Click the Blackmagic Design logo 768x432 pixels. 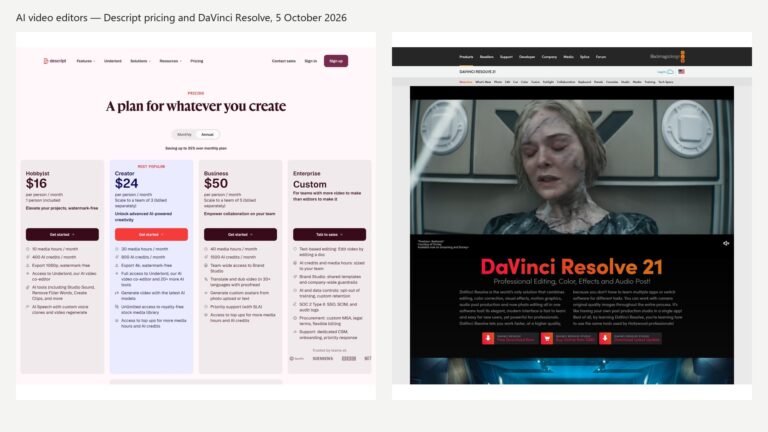[x=668, y=56]
